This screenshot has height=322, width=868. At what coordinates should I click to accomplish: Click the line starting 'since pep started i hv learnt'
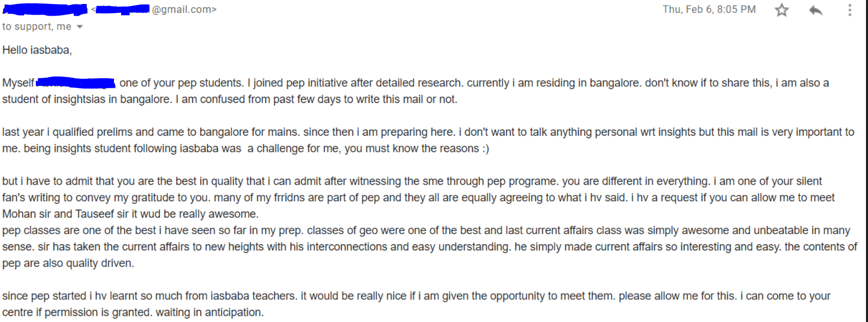pyautogui.click(x=416, y=296)
